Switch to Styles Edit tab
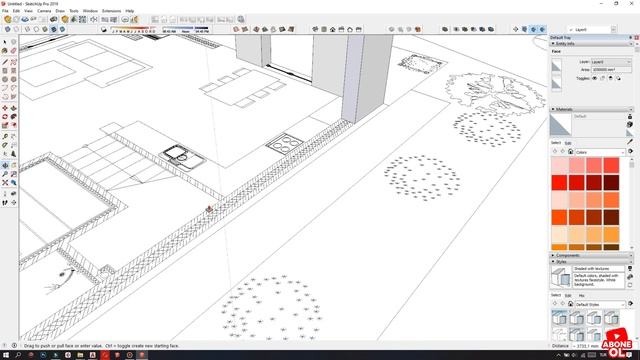This screenshot has width=640, height=360. (x=568, y=295)
